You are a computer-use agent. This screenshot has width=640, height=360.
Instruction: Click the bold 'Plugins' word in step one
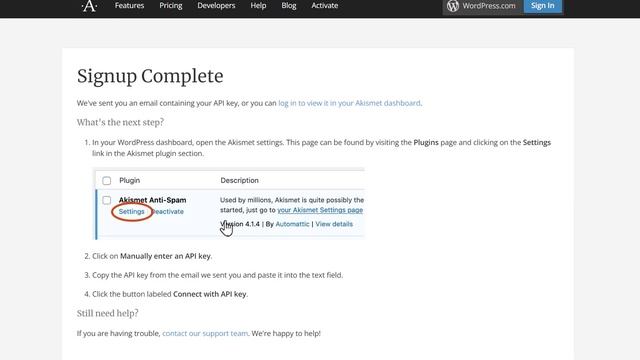tap(426, 142)
